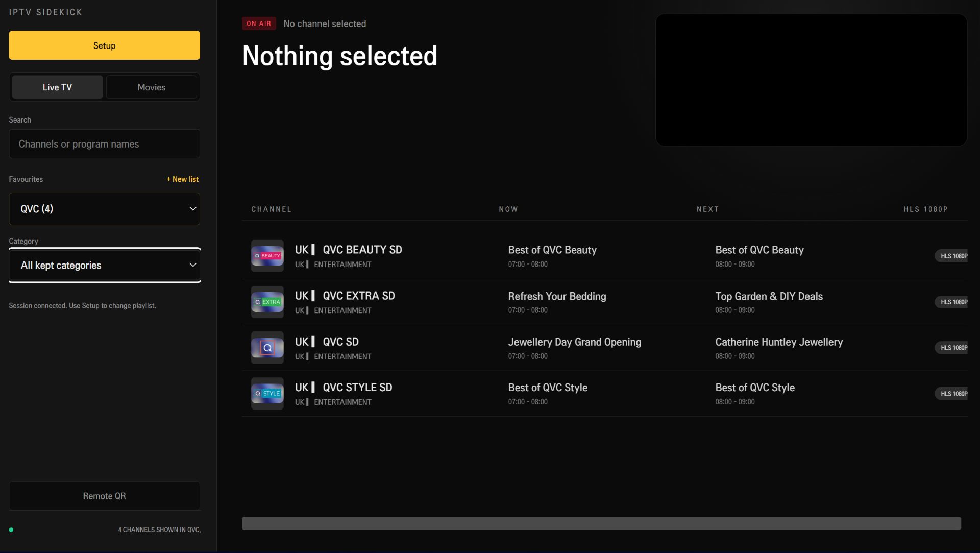The width and height of the screenshot is (980, 553).
Task: Focus the channels or program names search field
Action: 104,144
